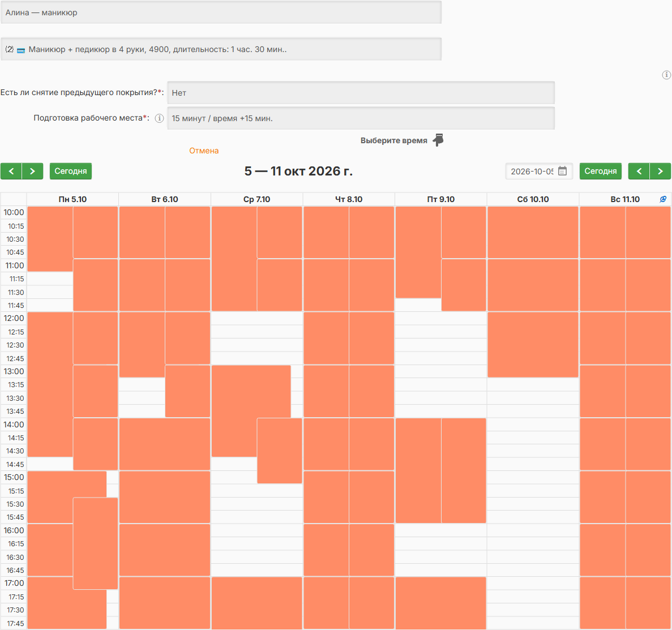This screenshot has height=630, width=672.
Task: Select the Сб 10.10 day header
Action: coord(533,199)
